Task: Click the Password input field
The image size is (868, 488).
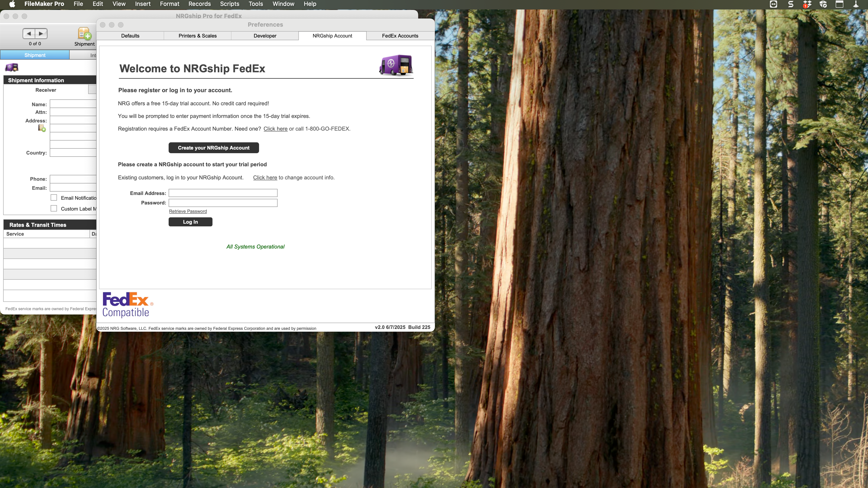Action: pyautogui.click(x=223, y=203)
